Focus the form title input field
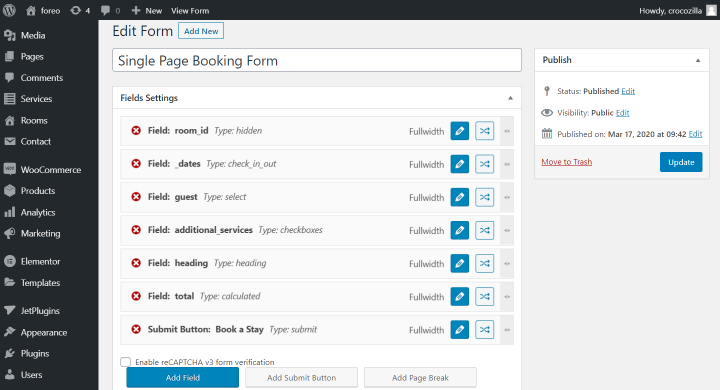Viewport: 720px width, 390px height. [317, 60]
